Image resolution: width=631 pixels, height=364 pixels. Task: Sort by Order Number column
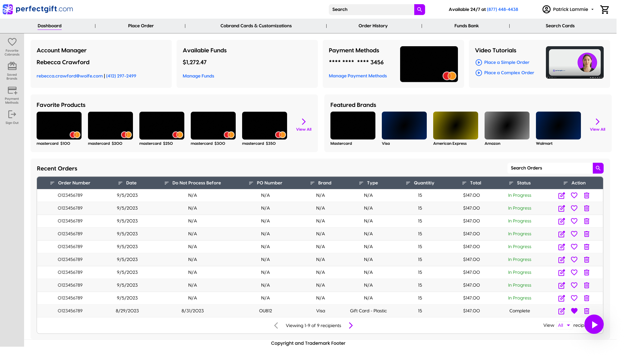pos(70,183)
